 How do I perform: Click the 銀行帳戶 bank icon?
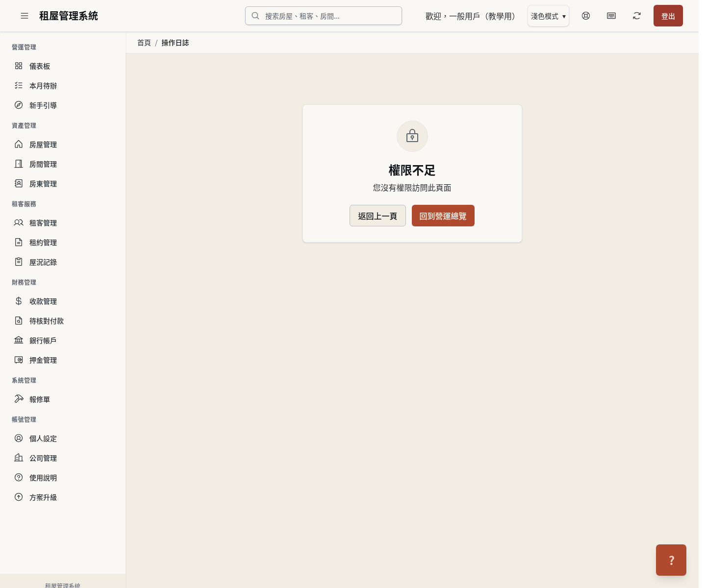(x=19, y=340)
